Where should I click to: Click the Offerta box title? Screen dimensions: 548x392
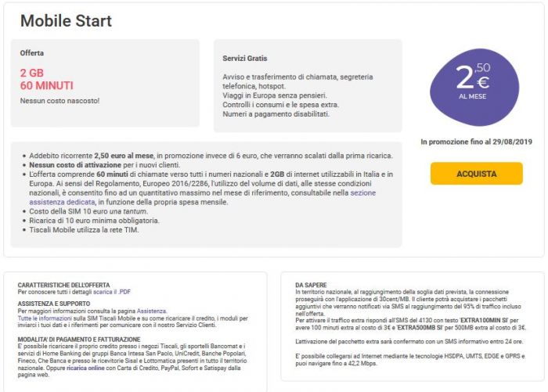32,52
